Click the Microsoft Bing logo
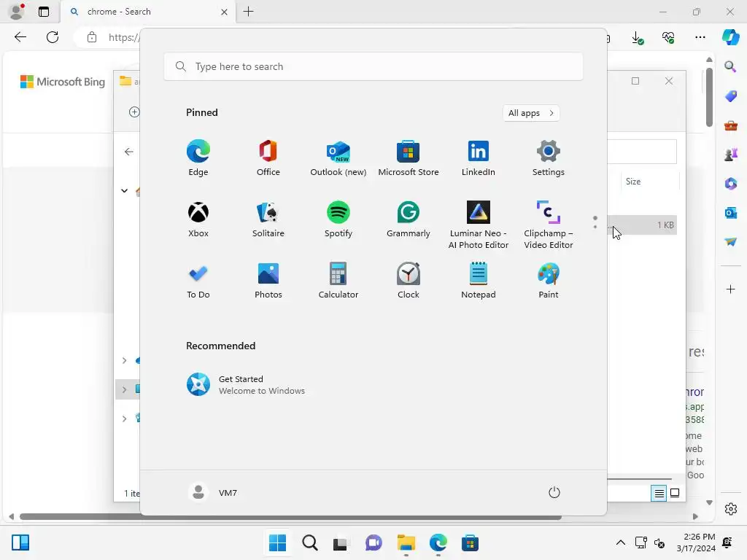 coord(63,82)
